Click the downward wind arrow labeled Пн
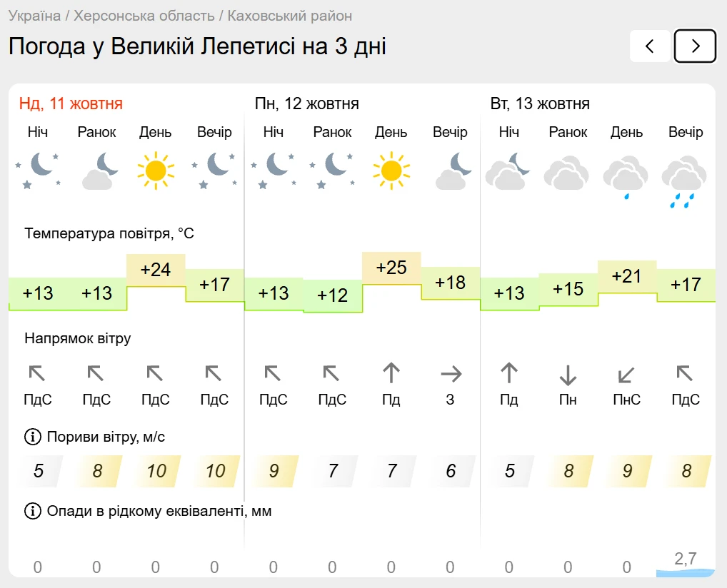 (568, 375)
